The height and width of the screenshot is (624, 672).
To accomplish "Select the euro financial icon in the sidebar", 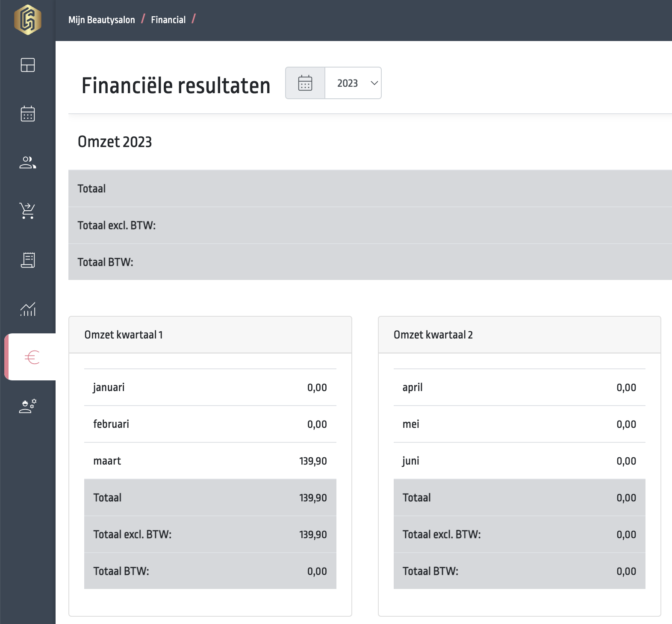I will pos(32,357).
